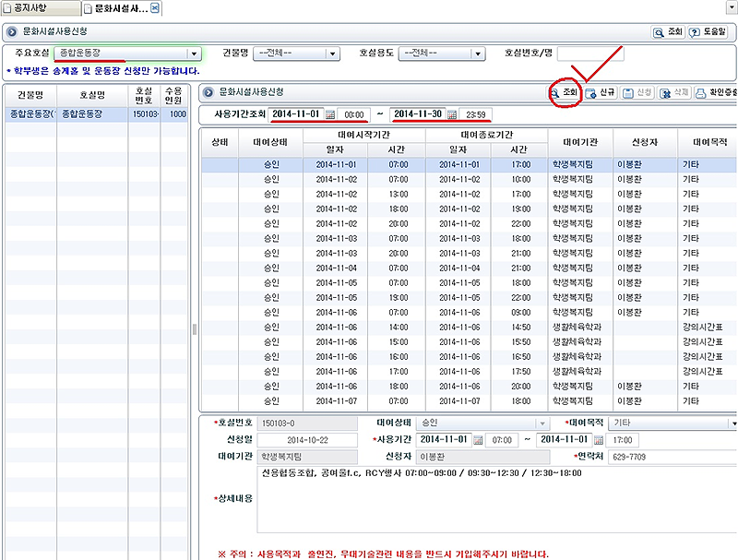
Task: Select the 생활체육학과 row 2014-11-06 17:00 to 17:50
Action: pyautogui.click(x=470, y=372)
